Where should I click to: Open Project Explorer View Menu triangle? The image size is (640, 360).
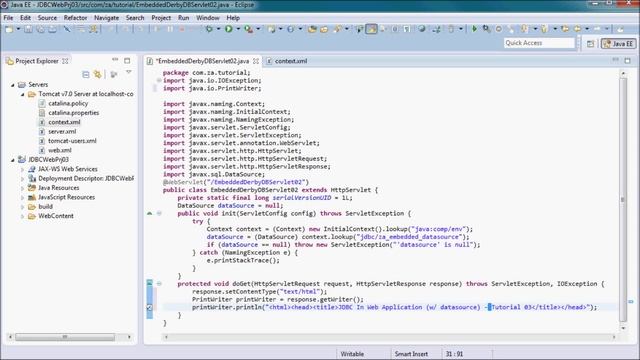tap(129, 73)
